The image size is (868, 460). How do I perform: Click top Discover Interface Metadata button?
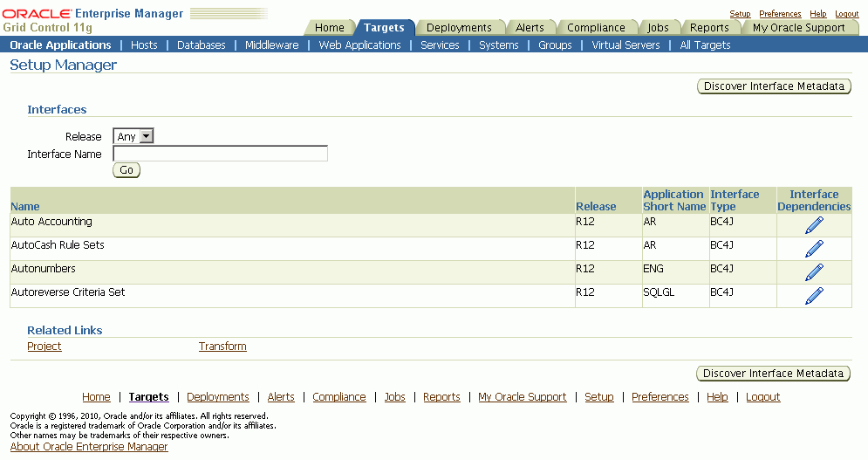pyautogui.click(x=774, y=86)
